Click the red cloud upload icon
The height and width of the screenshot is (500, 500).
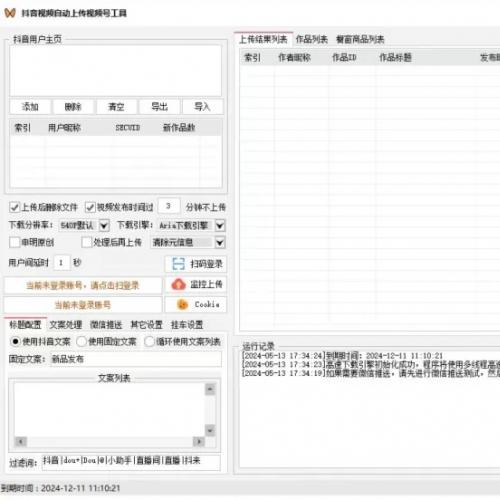(x=179, y=284)
